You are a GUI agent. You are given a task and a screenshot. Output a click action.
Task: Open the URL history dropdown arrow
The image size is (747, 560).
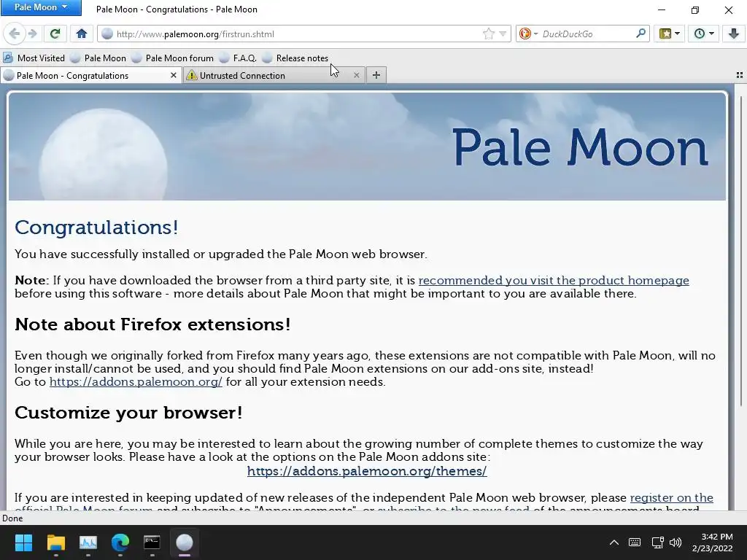click(x=503, y=34)
